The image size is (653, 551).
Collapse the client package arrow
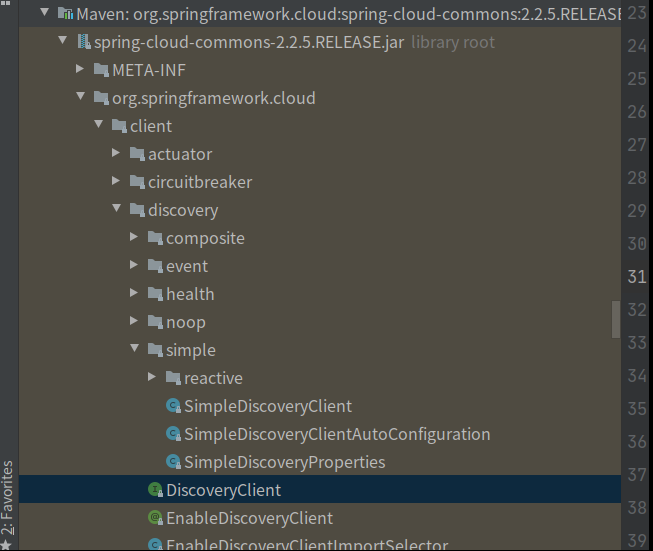(99, 124)
